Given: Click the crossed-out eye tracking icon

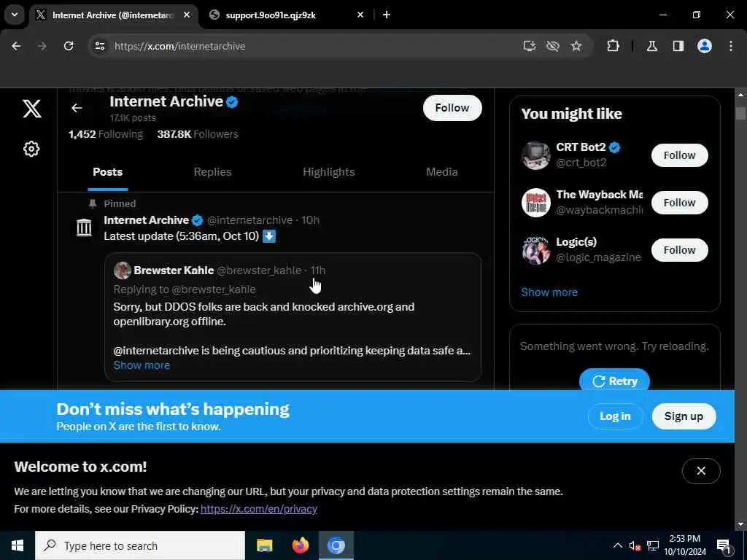Looking at the screenshot, I should [x=553, y=46].
